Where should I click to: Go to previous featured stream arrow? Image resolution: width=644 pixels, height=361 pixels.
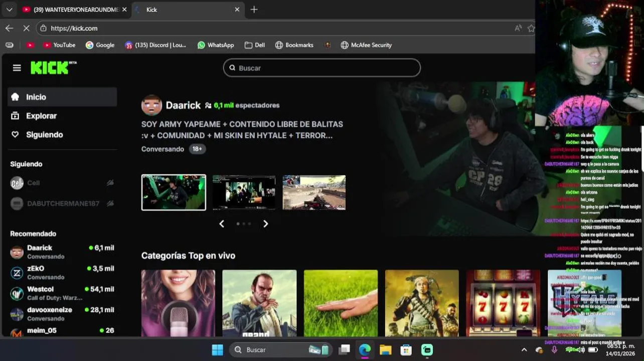tap(222, 224)
